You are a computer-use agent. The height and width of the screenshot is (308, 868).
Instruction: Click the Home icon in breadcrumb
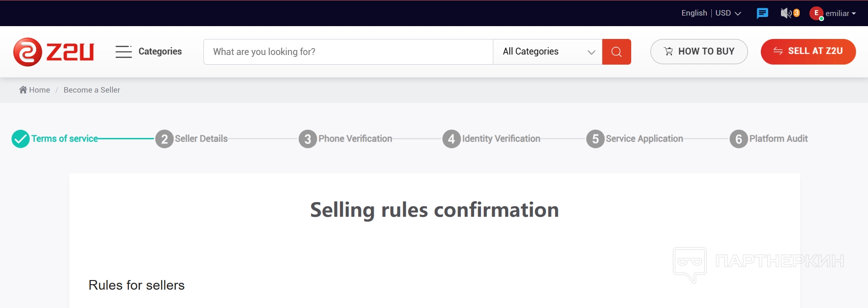pyautogui.click(x=23, y=90)
